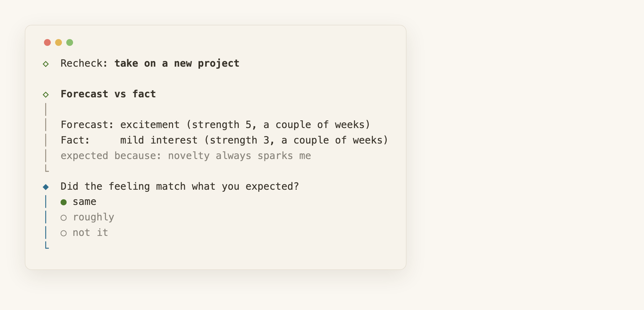Click the Forecast excitement strength 5 line
Viewport: 644px width, 310px height.
pyautogui.click(x=215, y=125)
